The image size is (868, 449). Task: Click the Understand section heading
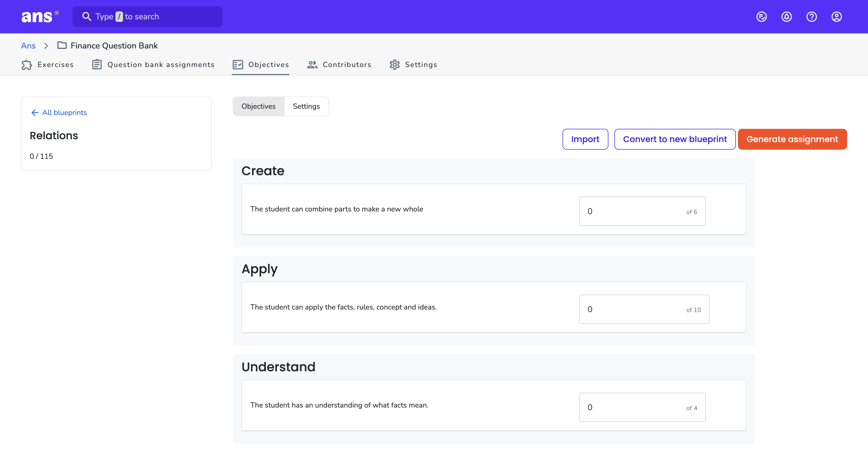[278, 367]
